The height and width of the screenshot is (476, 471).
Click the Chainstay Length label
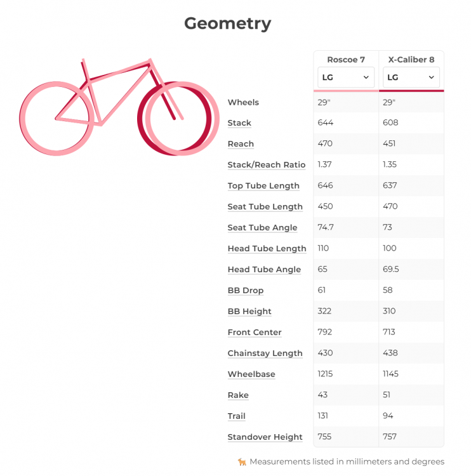[x=265, y=354]
